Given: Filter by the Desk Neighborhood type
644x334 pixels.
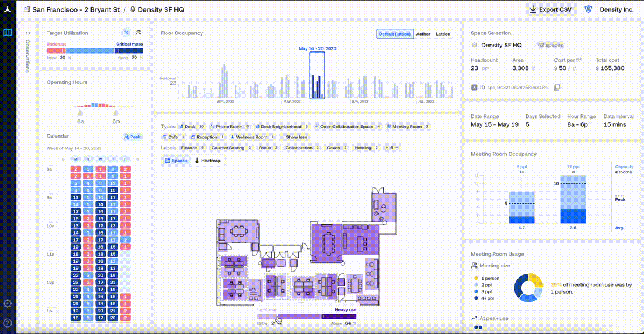Looking at the screenshot, I should tap(282, 127).
